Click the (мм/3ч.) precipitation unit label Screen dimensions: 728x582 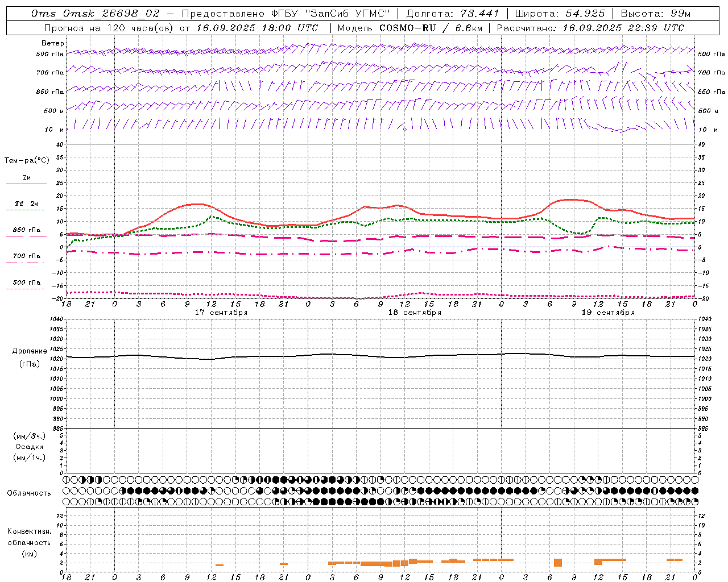[30, 436]
